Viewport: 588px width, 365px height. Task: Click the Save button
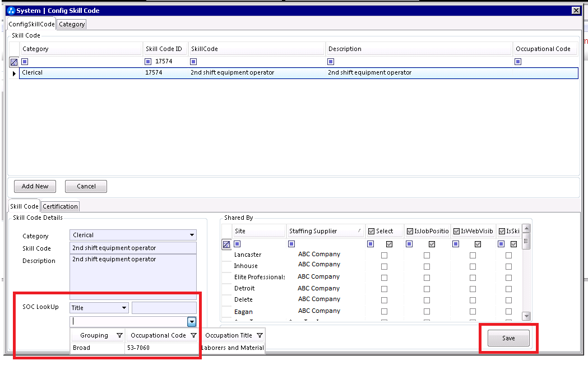(508, 338)
